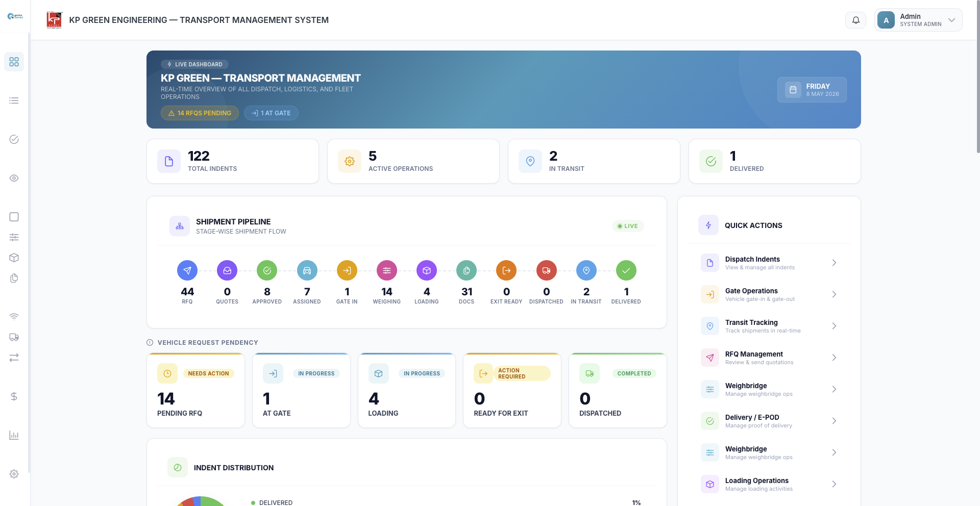
Task: Open the Admin user dropdown menu
Action: point(918,20)
